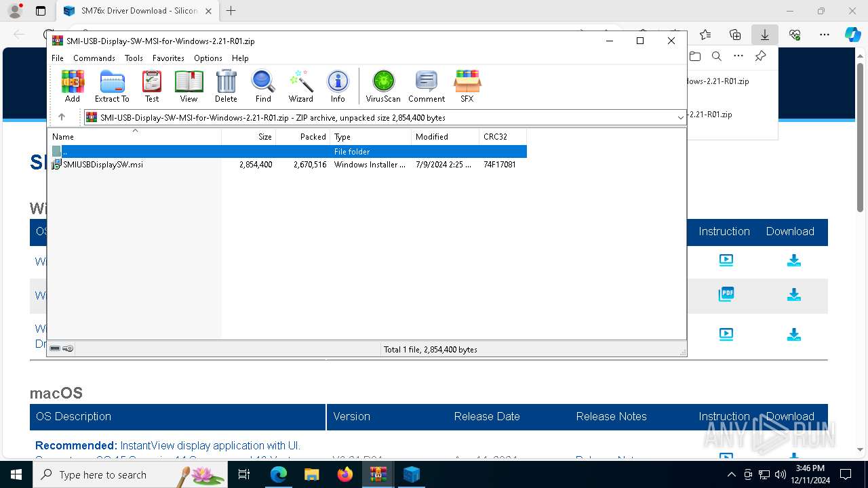Click the blue cube app on taskbar
The width and height of the screenshot is (868, 488).
coord(412,474)
